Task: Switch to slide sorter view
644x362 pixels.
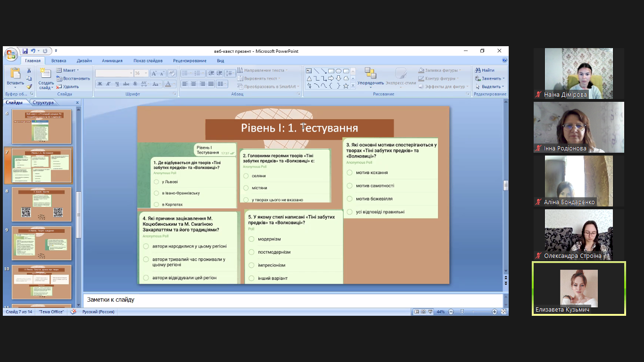Action: (x=423, y=312)
